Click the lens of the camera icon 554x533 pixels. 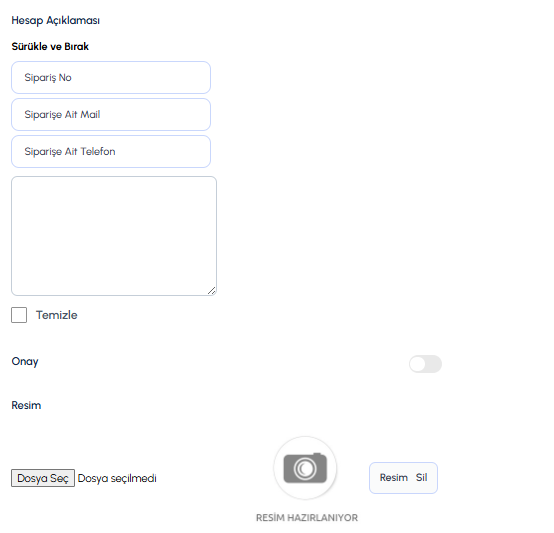click(305, 469)
